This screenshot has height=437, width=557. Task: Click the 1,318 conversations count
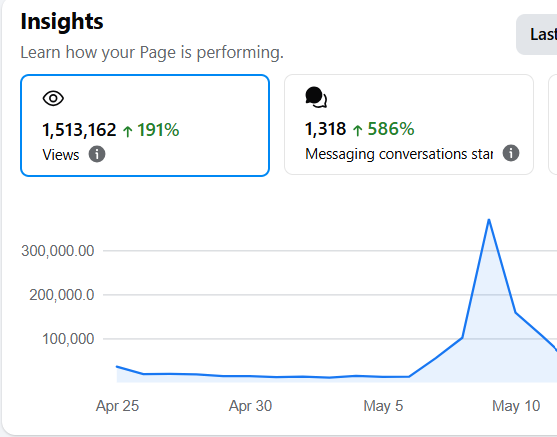click(x=325, y=129)
